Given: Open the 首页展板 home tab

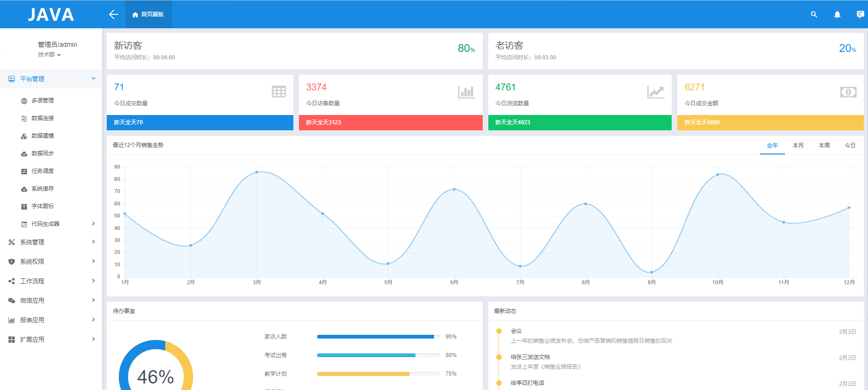Looking at the screenshot, I should [148, 14].
